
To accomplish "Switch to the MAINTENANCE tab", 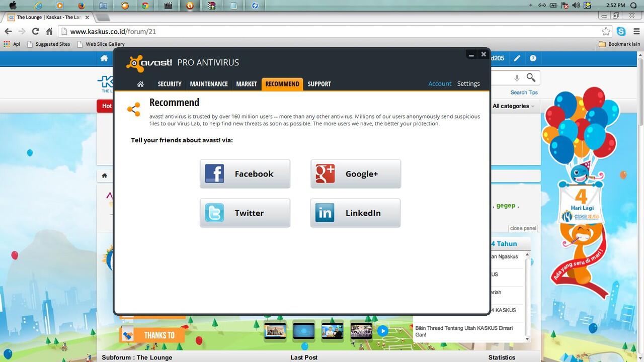I will click(x=209, y=84).
